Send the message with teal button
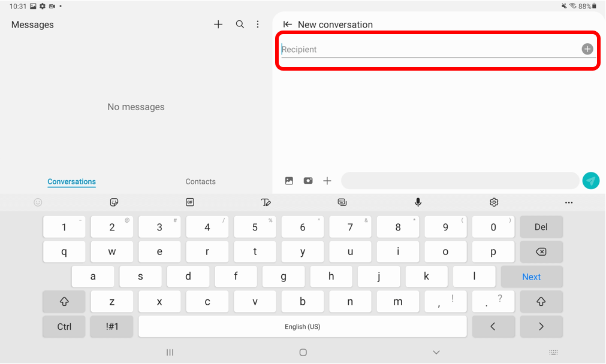This screenshot has height=364, width=606. pyautogui.click(x=590, y=181)
